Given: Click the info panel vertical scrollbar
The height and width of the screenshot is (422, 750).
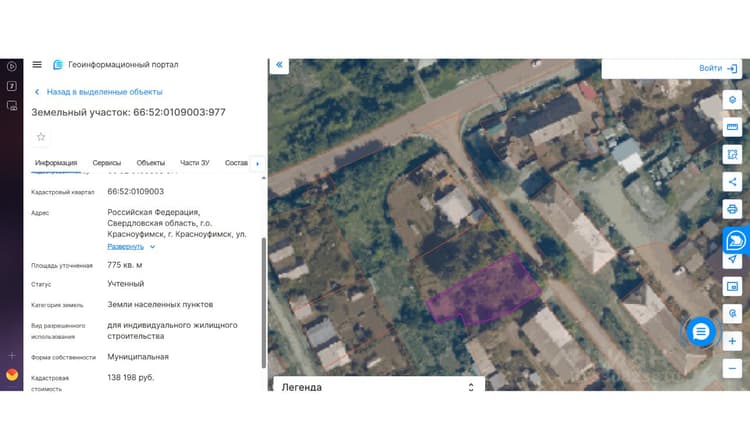Looking at the screenshot, I should tap(263, 303).
